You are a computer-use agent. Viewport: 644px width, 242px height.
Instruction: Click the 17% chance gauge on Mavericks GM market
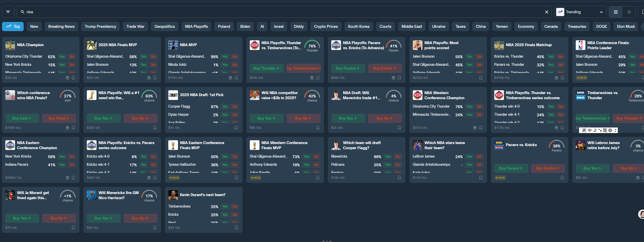149,196
